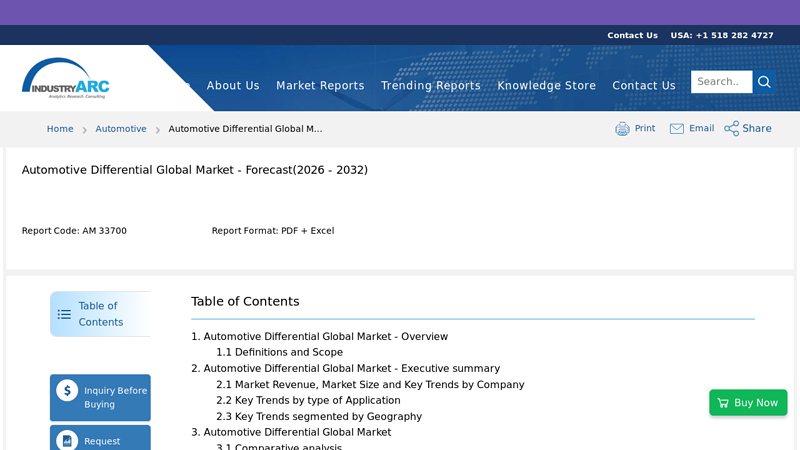Click Inquiry Before Buying button text
The height and width of the screenshot is (450, 800).
coord(115,397)
